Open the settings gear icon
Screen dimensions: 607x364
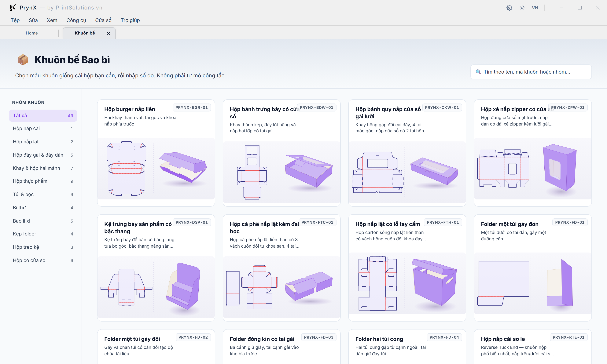click(x=509, y=8)
